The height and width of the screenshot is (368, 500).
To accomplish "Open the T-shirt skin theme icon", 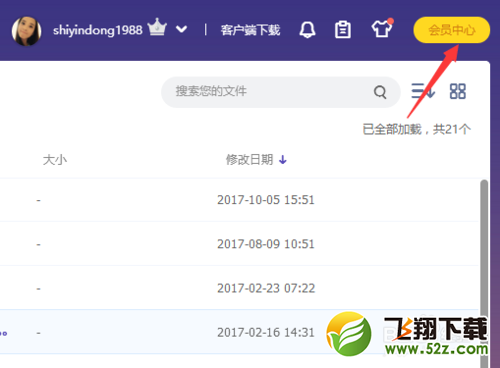I will pyautogui.click(x=382, y=28).
